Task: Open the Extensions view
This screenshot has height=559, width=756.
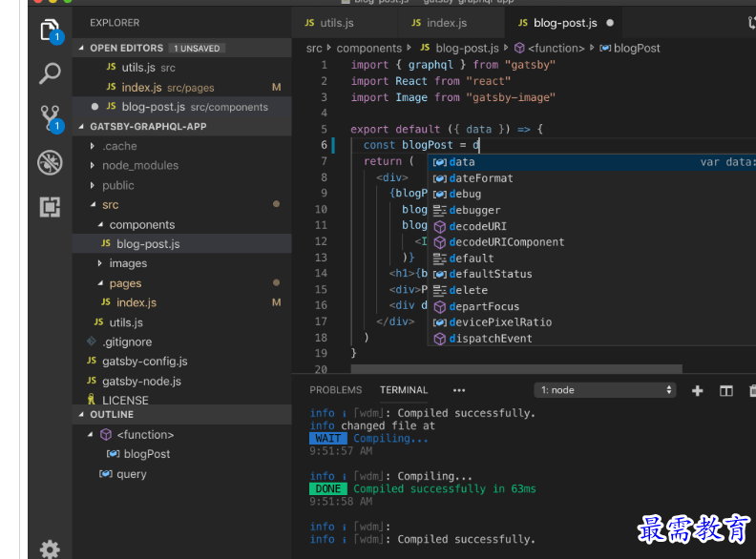Action: tap(50, 207)
